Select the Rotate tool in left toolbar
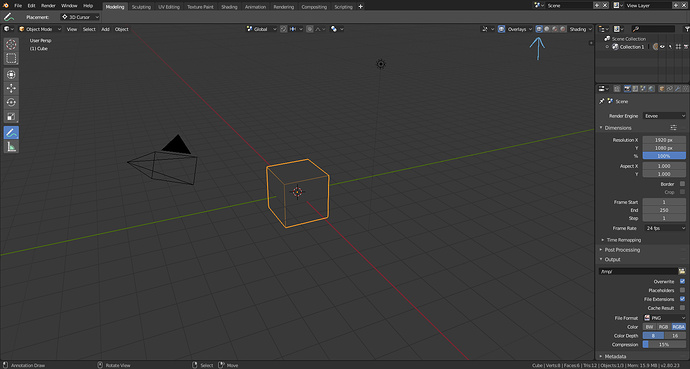This screenshot has height=369, width=690. pos(11,102)
